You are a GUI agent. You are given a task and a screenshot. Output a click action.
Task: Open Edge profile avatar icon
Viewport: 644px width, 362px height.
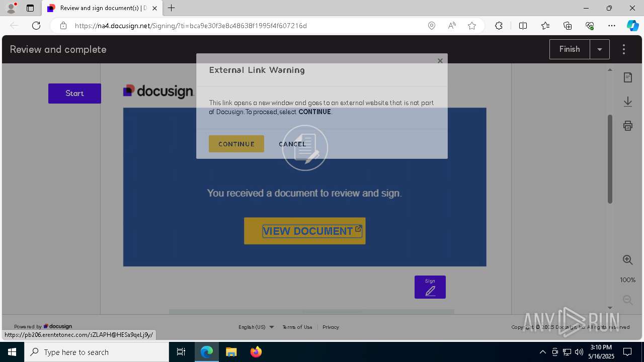(x=11, y=8)
